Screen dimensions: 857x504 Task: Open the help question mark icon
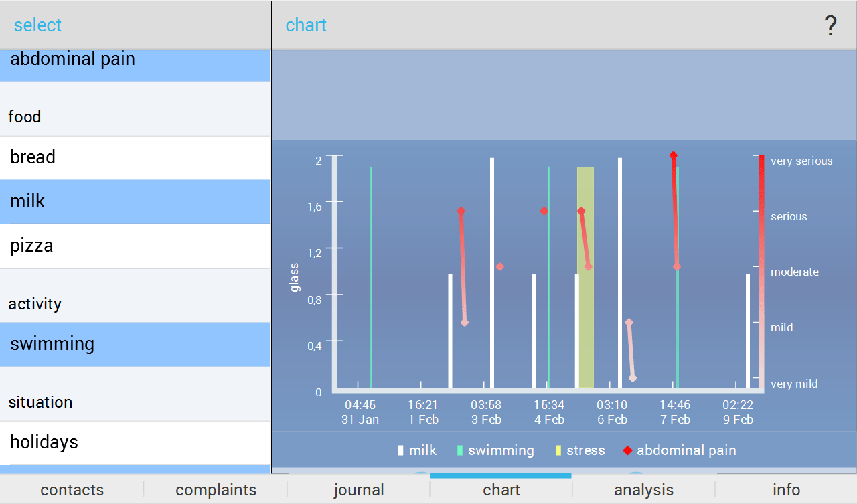(830, 25)
